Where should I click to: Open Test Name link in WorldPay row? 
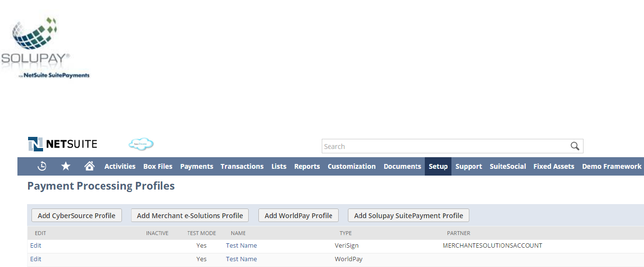241,259
